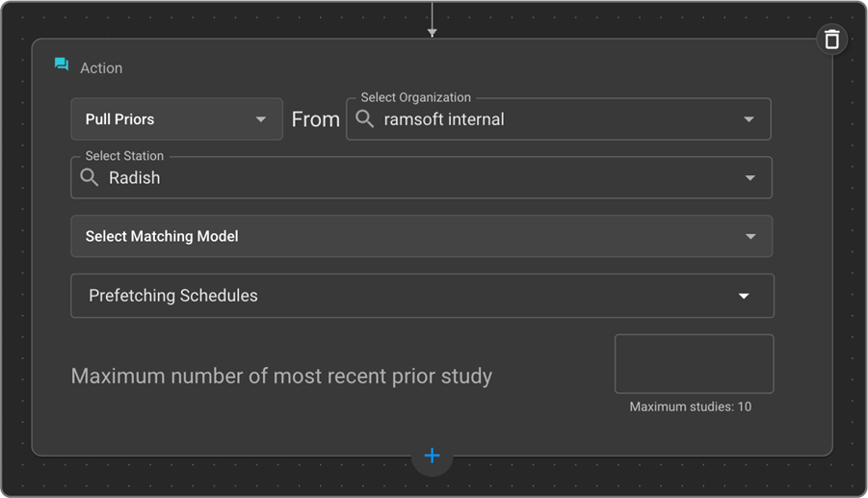Click the 'Maximum studies: 10' helper text
Screen dimensions: 868x498
click(x=690, y=406)
